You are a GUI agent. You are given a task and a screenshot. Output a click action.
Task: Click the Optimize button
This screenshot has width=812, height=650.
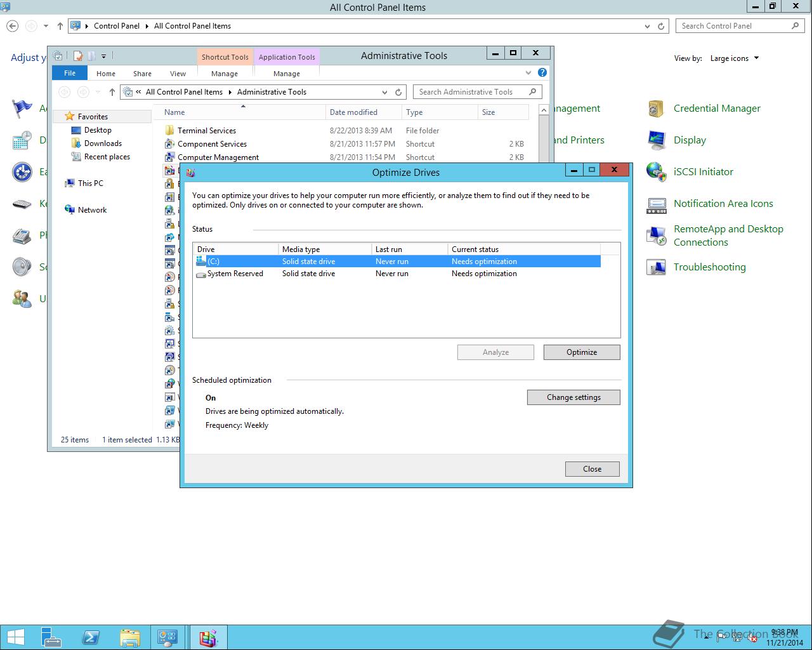[582, 352]
